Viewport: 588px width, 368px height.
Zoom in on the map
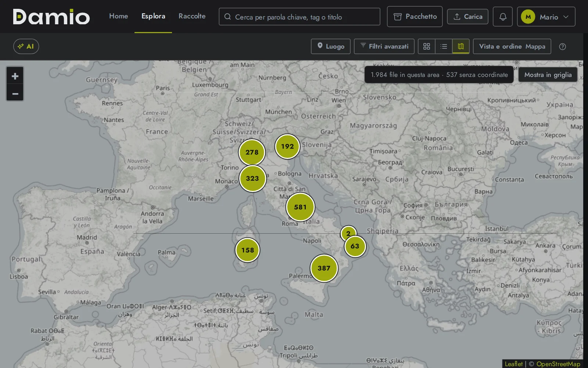tap(15, 76)
